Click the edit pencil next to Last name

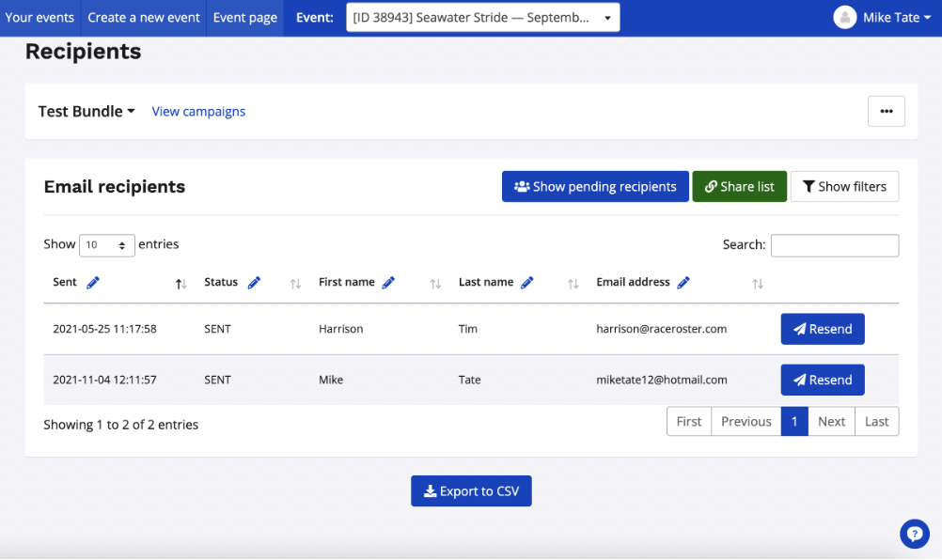(527, 283)
